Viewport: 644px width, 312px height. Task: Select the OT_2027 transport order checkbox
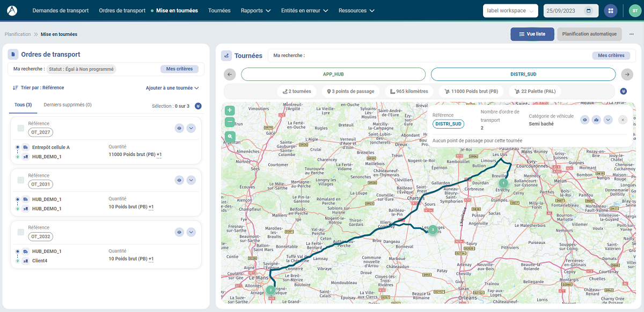coord(21,128)
